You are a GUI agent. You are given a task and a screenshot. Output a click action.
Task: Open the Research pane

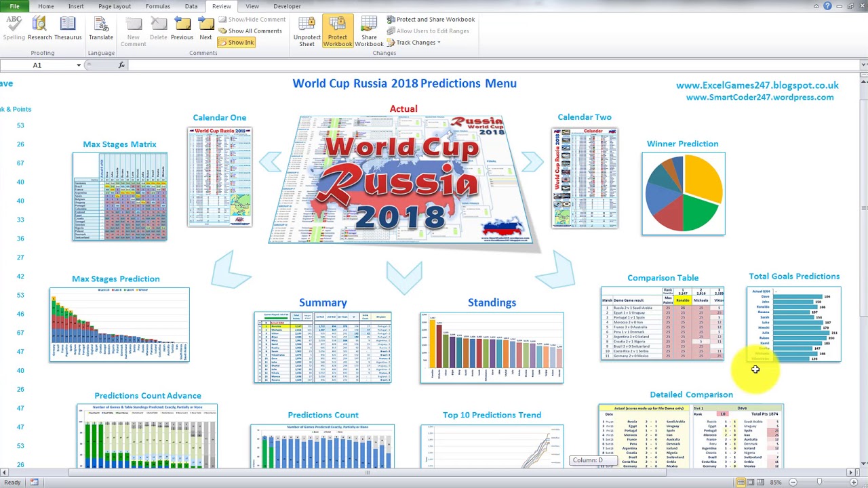[39, 28]
